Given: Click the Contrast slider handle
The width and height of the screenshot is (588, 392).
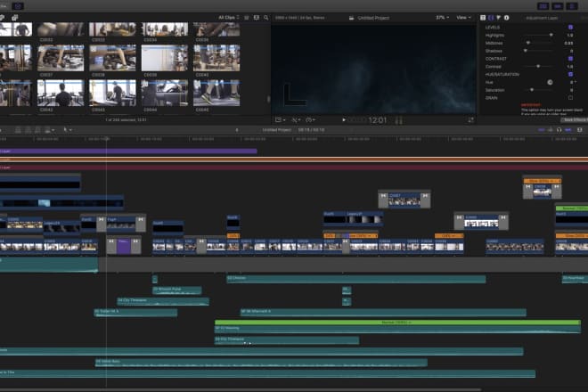Looking at the screenshot, I should point(538,67).
